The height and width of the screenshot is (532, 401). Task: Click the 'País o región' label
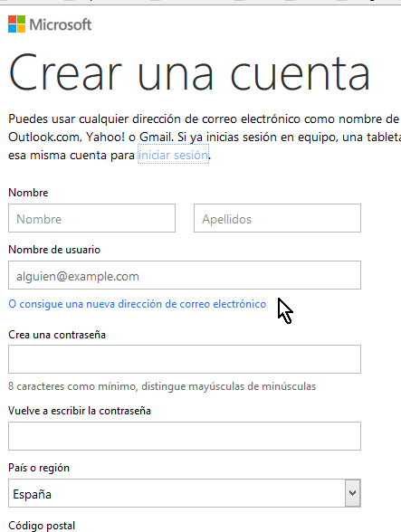click(x=39, y=468)
